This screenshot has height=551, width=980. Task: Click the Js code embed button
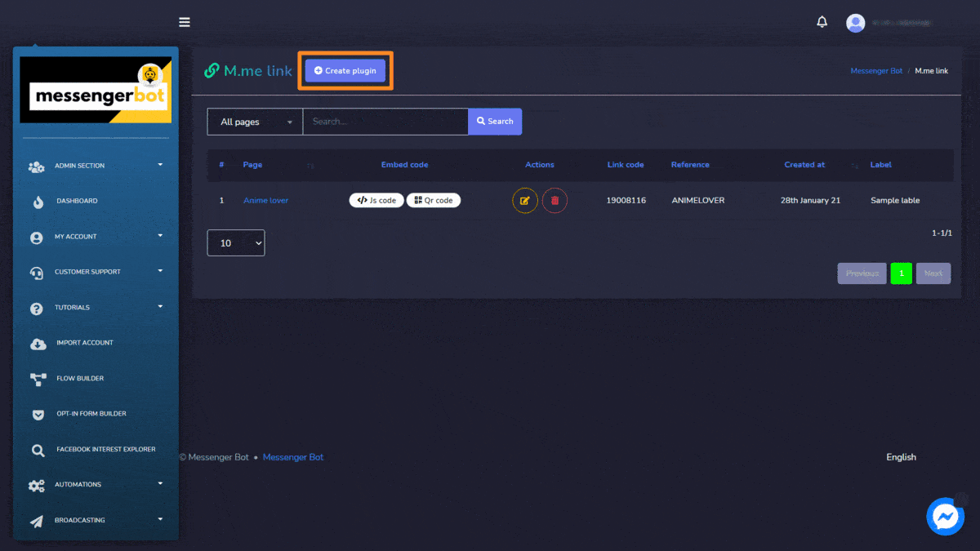click(x=376, y=200)
